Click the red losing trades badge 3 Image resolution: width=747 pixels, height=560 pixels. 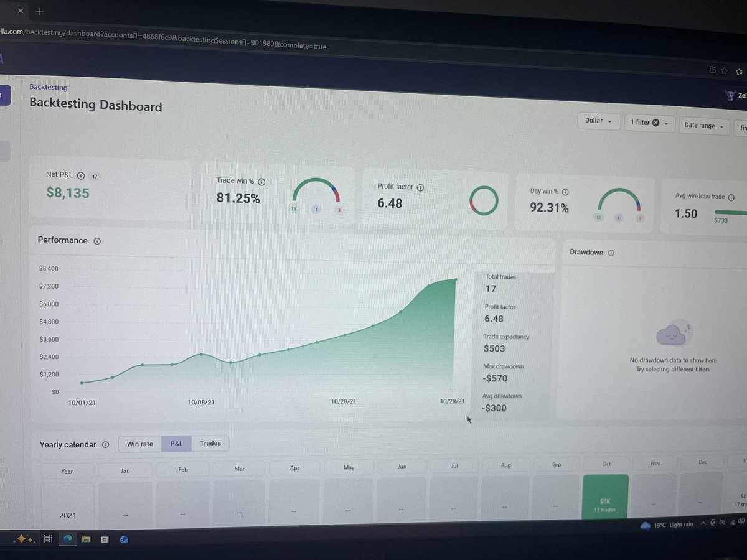click(x=339, y=210)
